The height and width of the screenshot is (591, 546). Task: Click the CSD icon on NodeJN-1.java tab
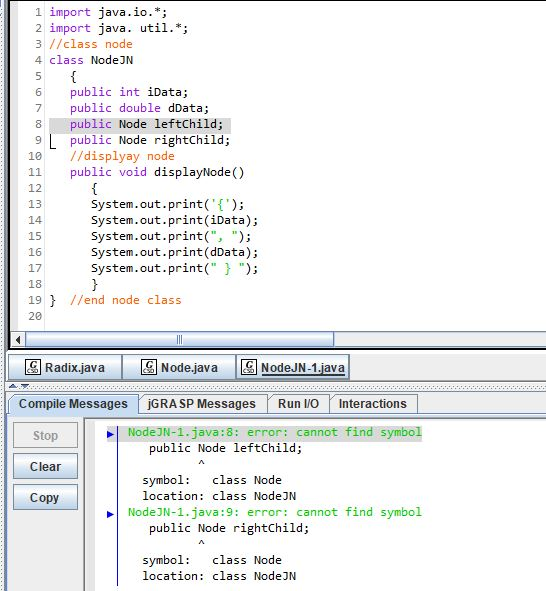(x=249, y=367)
